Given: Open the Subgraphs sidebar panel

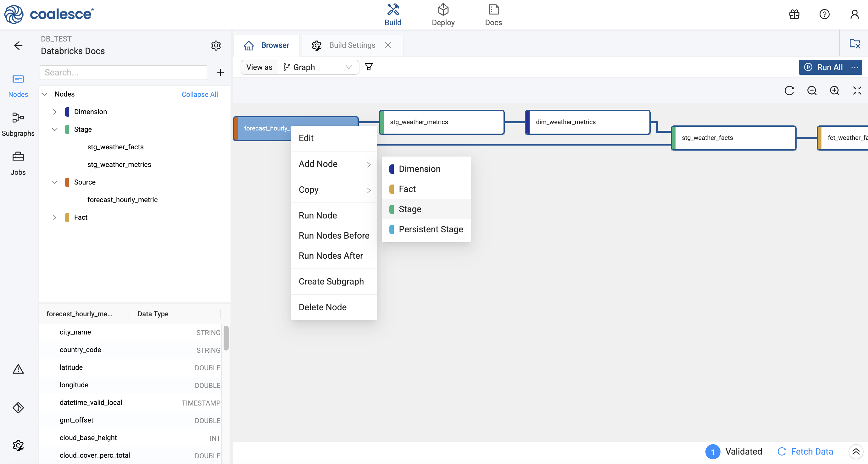Looking at the screenshot, I should pos(18,124).
